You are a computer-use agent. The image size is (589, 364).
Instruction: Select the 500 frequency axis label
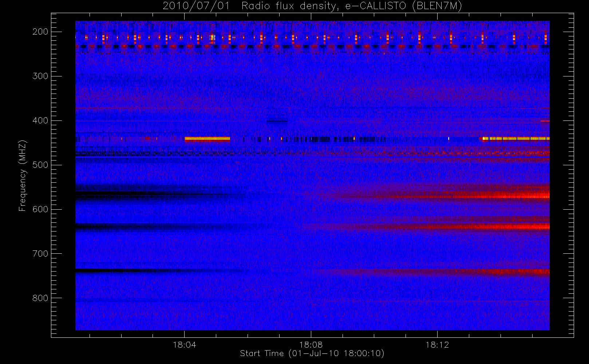pos(40,165)
